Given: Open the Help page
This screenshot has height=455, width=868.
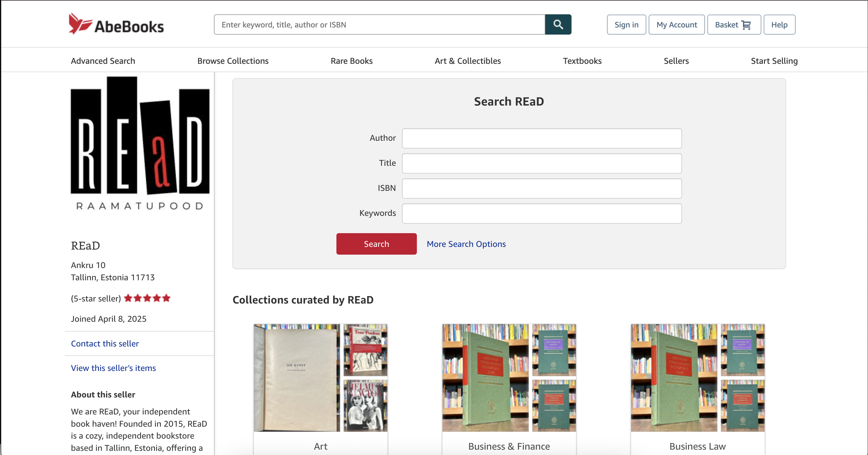Looking at the screenshot, I should pyautogui.click(x=779, y=25).
